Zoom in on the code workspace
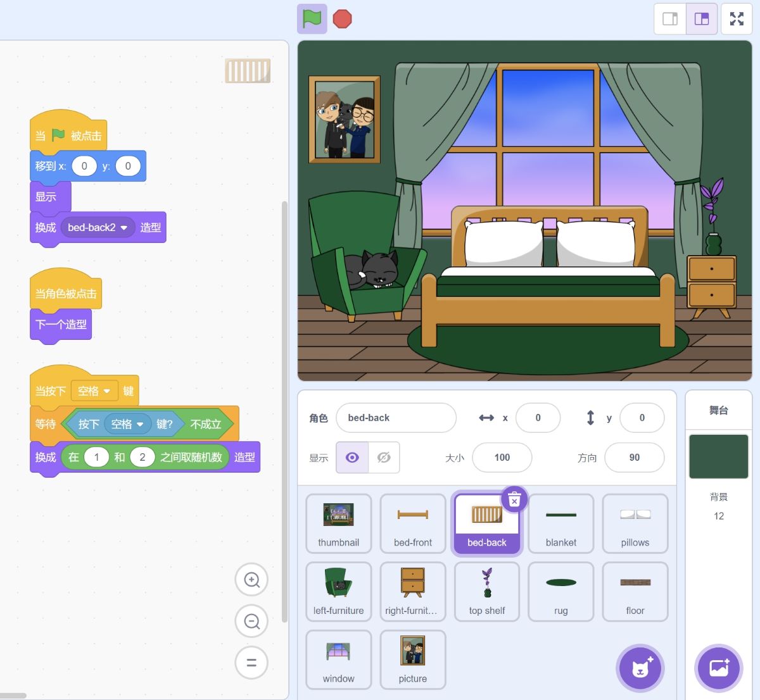Image resolution: width=760 pixels, height=700 pixels. click(x=251, y=580)
